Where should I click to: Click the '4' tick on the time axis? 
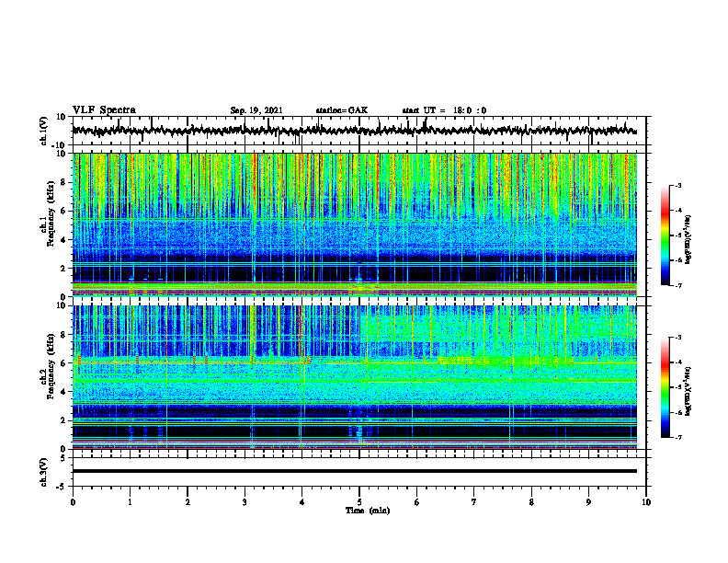click(x=302, y=502)
